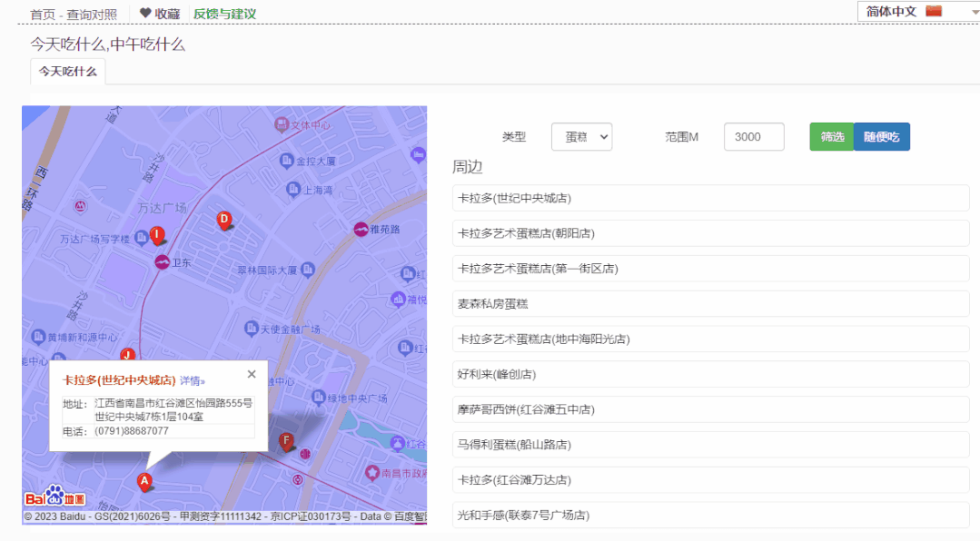Select 摩萨哥西饼(红谷滩五中店) in the list
980x541 pixels.
[710, 409]
